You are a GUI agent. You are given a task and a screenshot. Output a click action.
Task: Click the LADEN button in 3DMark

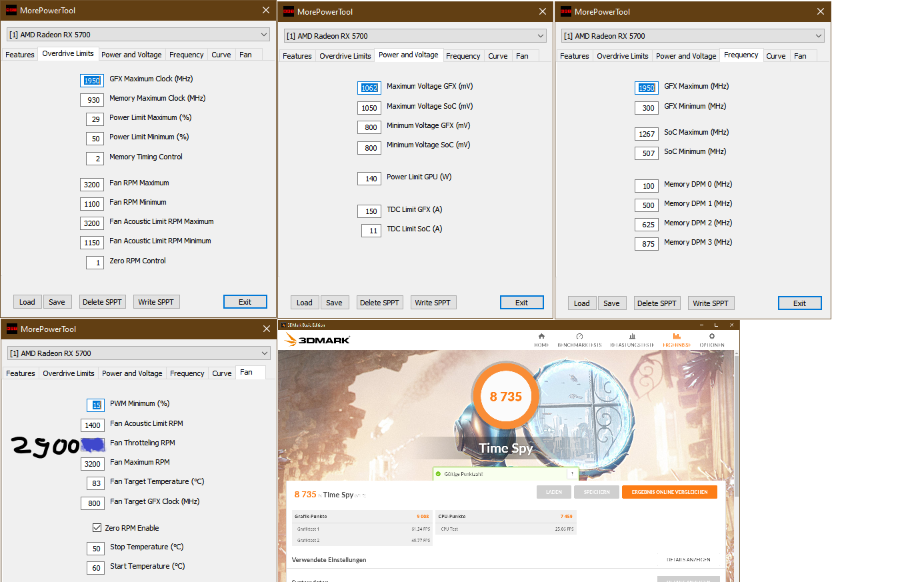coord(554,492)
